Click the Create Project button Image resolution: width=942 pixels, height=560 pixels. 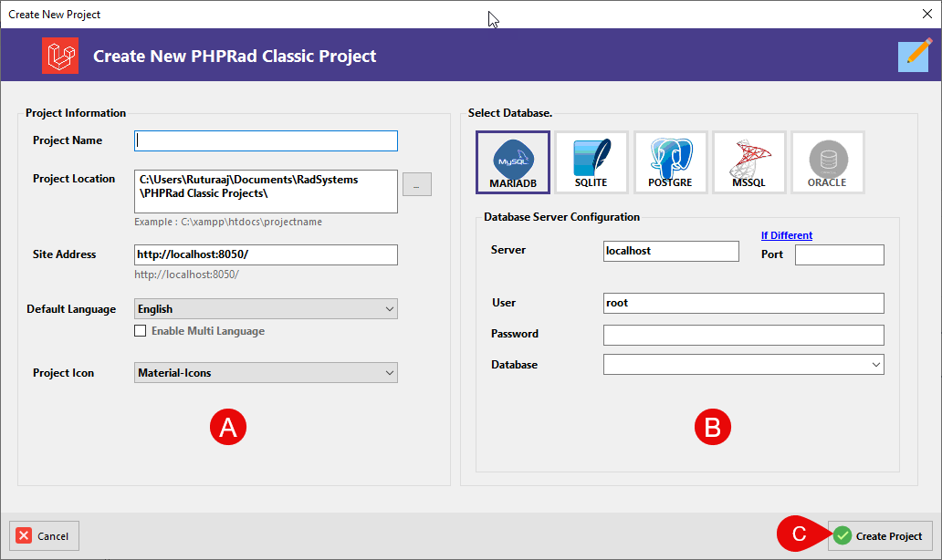click(x=880, y=536)
